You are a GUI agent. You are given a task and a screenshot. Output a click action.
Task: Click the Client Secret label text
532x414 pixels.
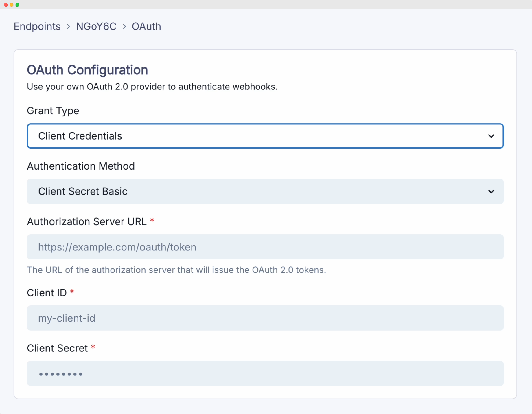point(57,348)
